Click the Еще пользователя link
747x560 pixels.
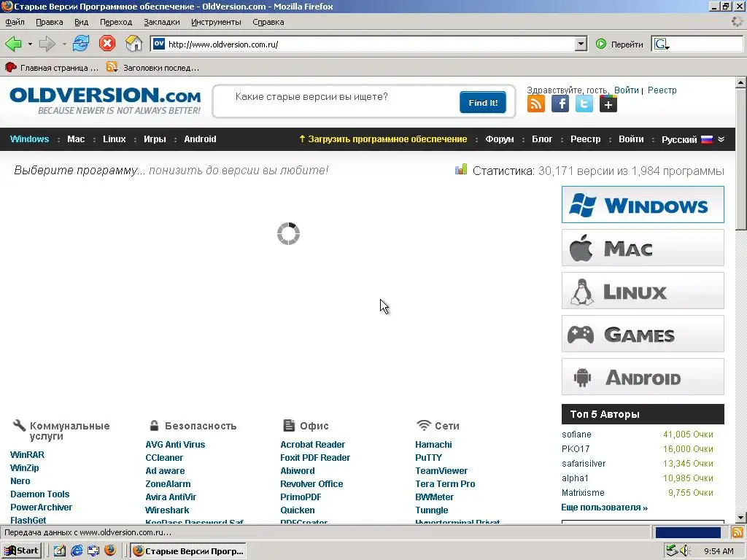pyautogui.click(x=605, y=507)
